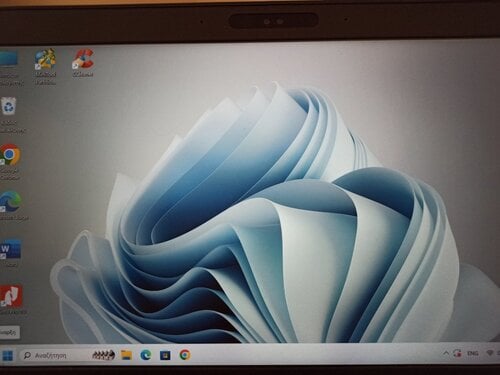Click the penguin search highlight graphic
The image size is (500, 375).
[104, 355]
